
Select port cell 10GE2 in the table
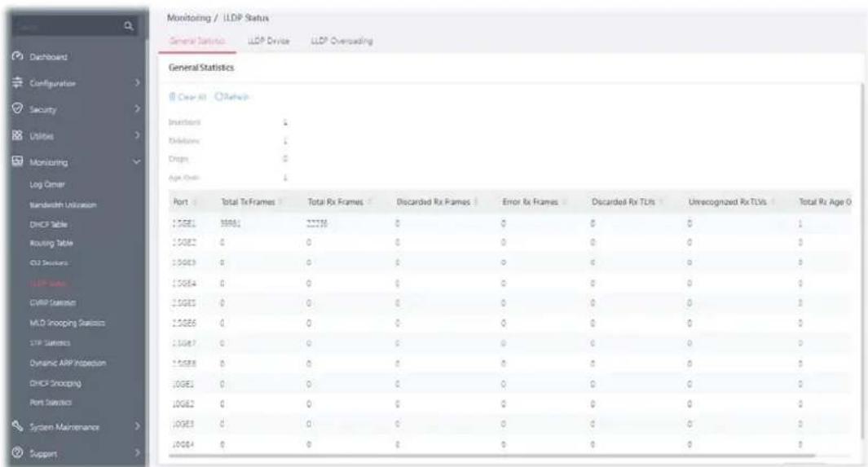click(183, 404)
